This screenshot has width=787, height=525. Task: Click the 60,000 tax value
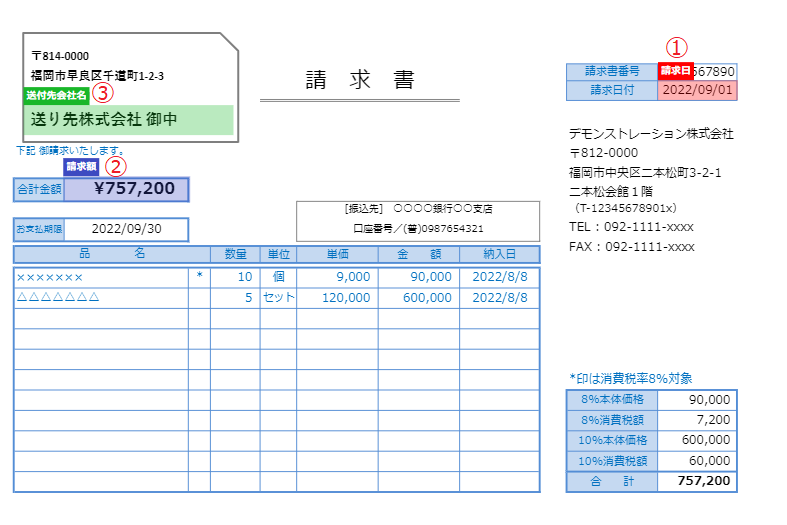697,461
